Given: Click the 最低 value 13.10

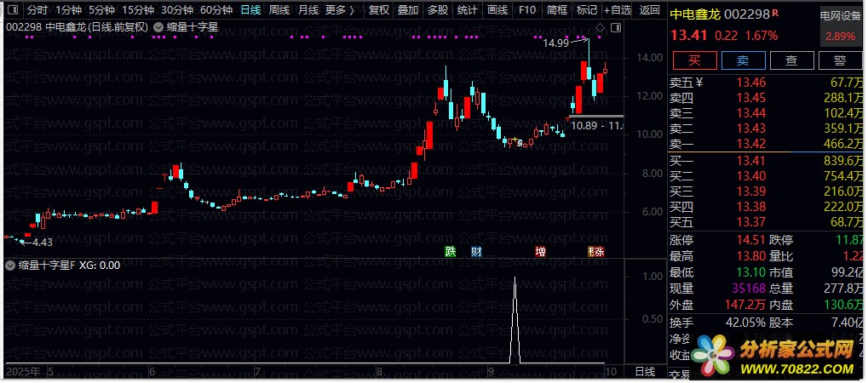Looking at the screenshot, I should (750, 272).
